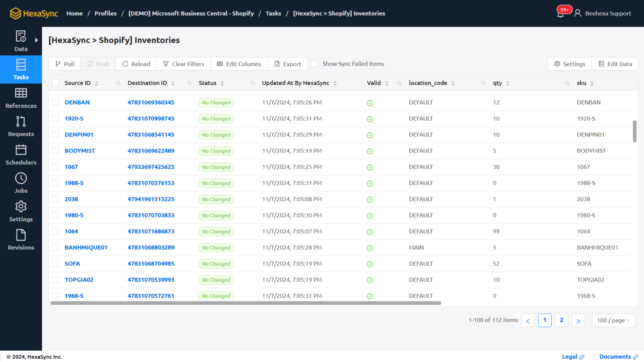Viewport: 644px width, 362px height.
Task: Open the Revisions section
Action: point(21,239)
